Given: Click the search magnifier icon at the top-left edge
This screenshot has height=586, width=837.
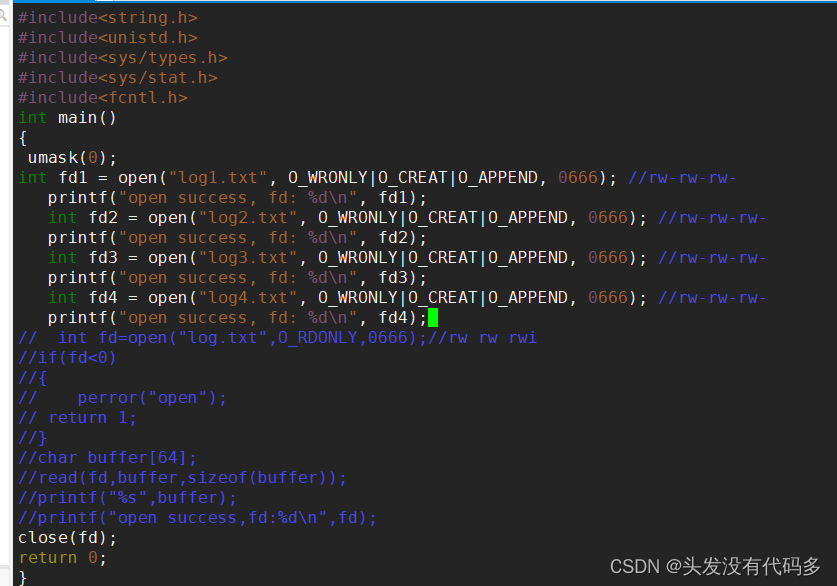Looking at the screenshot, I should 3,14.
